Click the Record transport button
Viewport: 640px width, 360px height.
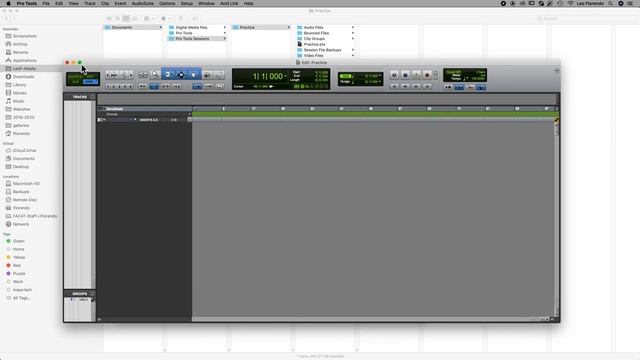click(427, 75)
